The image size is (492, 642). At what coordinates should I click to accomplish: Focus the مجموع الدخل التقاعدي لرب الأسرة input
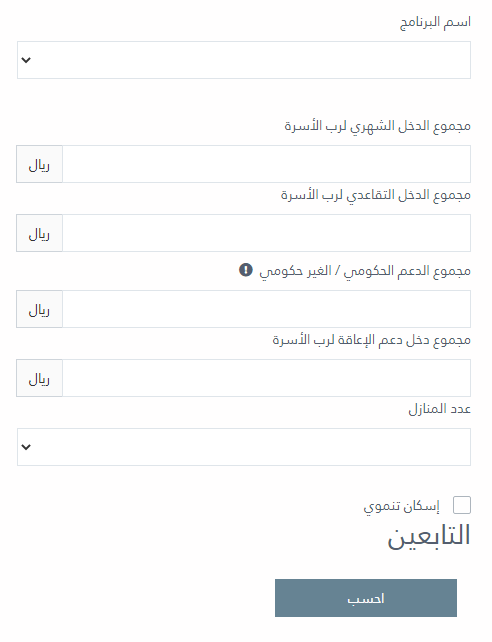click(266, 233)
